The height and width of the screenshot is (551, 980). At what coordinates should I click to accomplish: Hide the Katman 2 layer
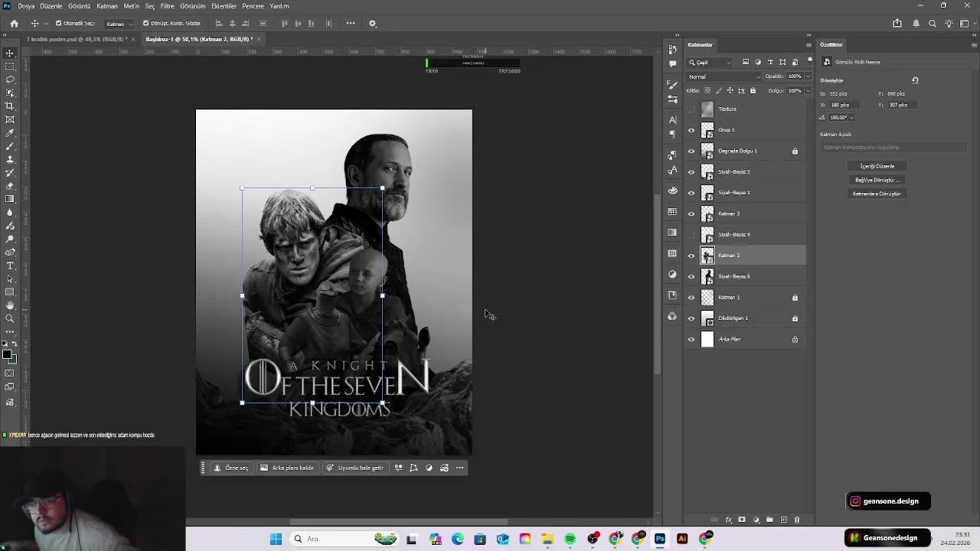tap(691, 256)
